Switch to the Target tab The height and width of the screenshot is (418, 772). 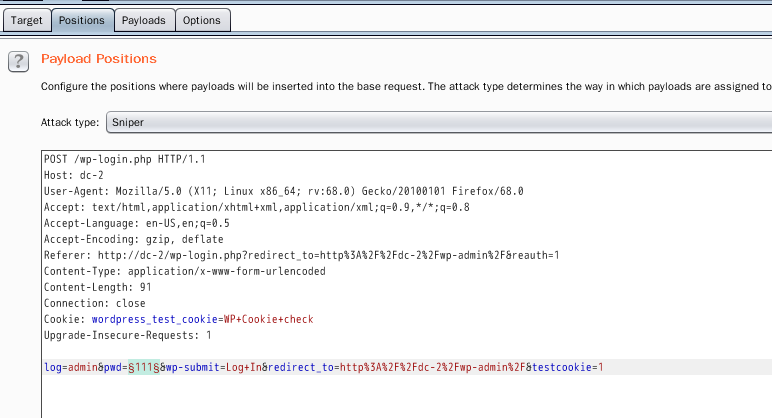[x=27, y=20]
